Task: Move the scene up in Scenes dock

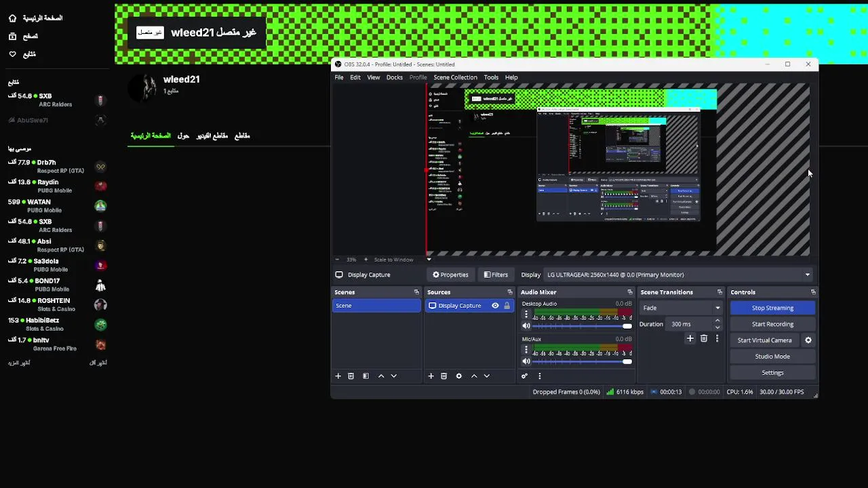Action: coord(380,375)
